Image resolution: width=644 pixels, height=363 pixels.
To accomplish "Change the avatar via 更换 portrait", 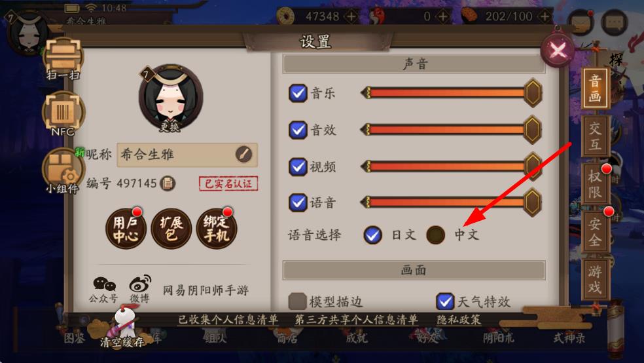I will [170, 99].
